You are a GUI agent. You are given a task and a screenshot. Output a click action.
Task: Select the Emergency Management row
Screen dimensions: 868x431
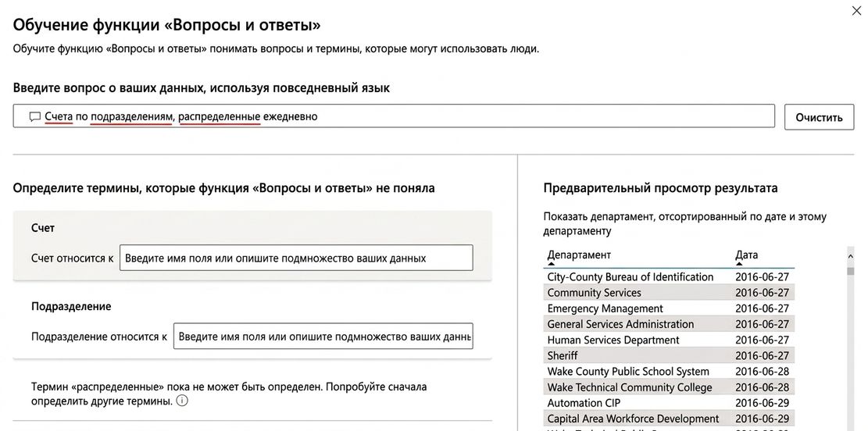[x=669, y=308]
